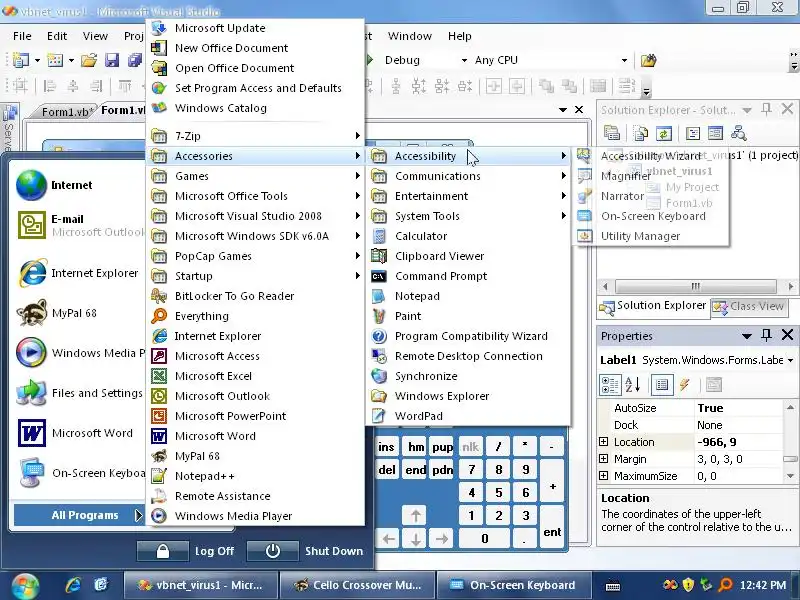Open the Window menu
This screenshot has height=600, width=800.
pos(410,36)
